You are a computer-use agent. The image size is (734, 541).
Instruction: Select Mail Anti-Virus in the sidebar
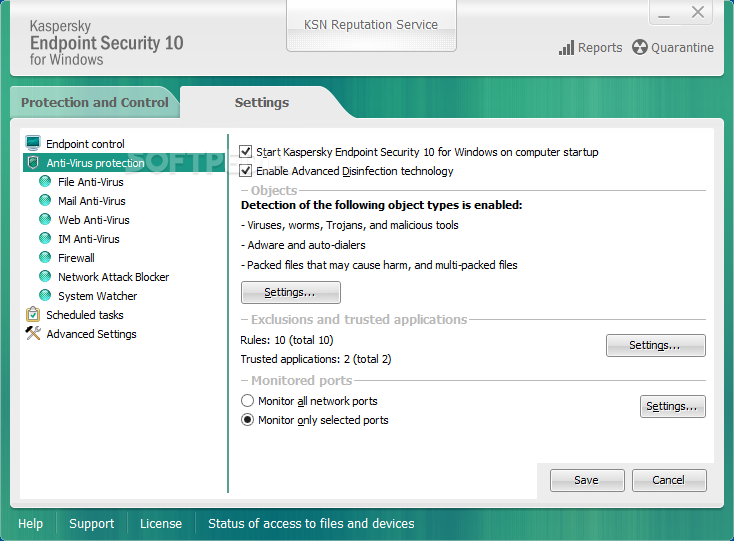click(92, 201)
